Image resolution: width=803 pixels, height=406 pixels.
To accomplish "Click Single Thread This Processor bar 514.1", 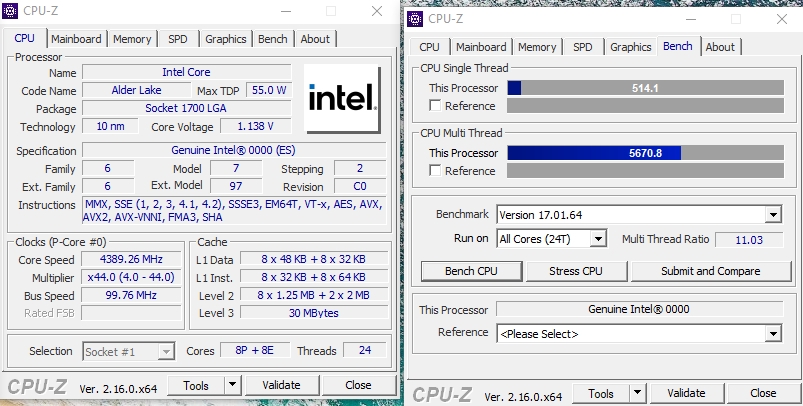I will coord(645,88).
